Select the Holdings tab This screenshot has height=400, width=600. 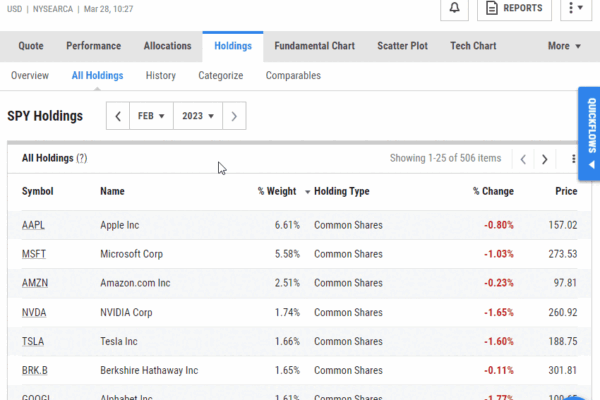pos(233,46)
